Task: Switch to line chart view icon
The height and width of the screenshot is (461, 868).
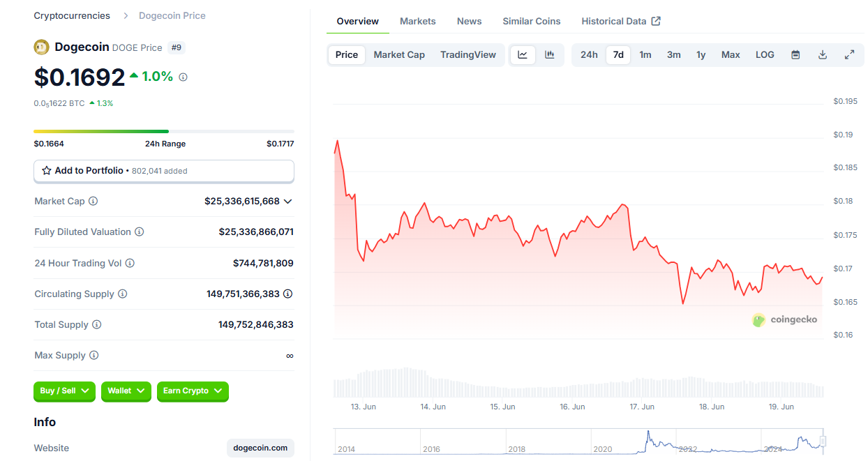Action: 523,54
